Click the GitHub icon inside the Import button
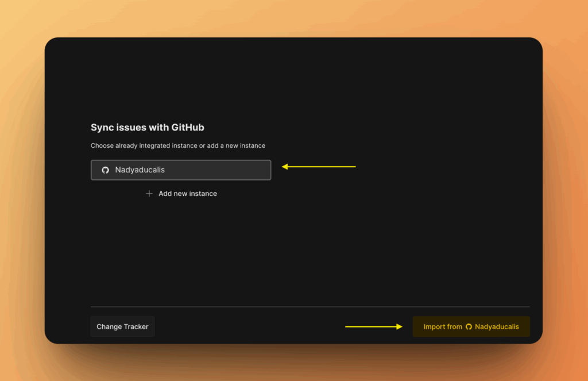 [469, 327]
